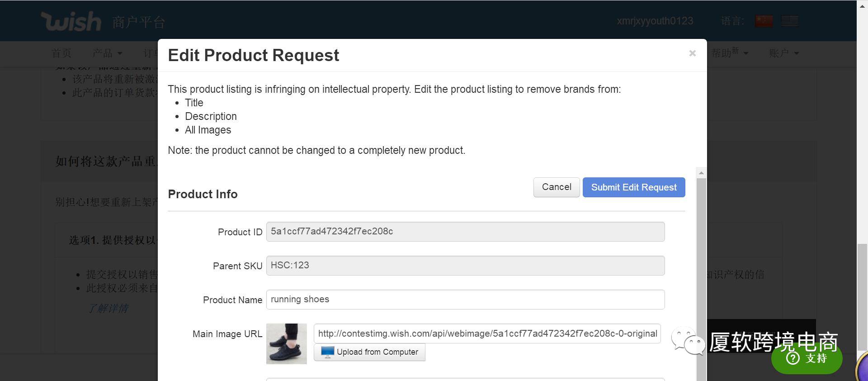
Task: Click Submit Edit Request
Action: pos(633,187)
